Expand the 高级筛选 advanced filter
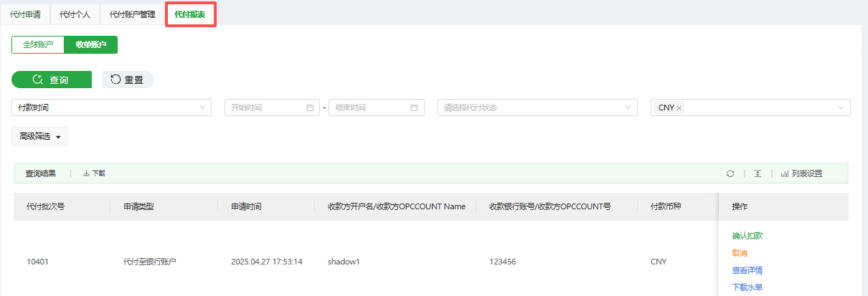The height and width of the screenshot is (296, 868). coord(40,136)
